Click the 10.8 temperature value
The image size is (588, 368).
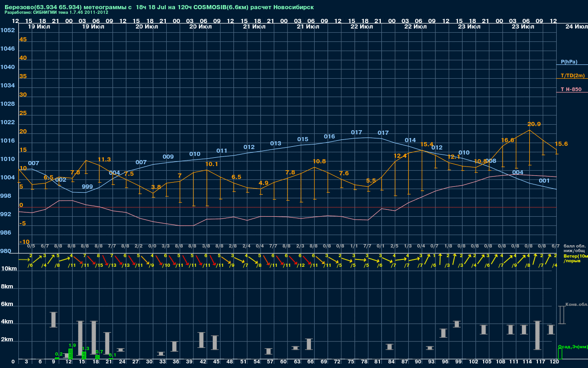pyautogui.click(x=319, y=161)
